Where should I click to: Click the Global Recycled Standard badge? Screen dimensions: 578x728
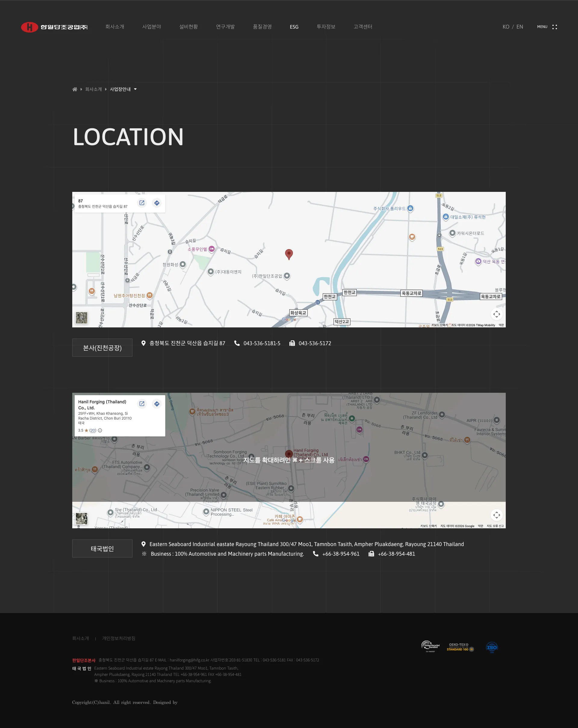click(430, 647)
